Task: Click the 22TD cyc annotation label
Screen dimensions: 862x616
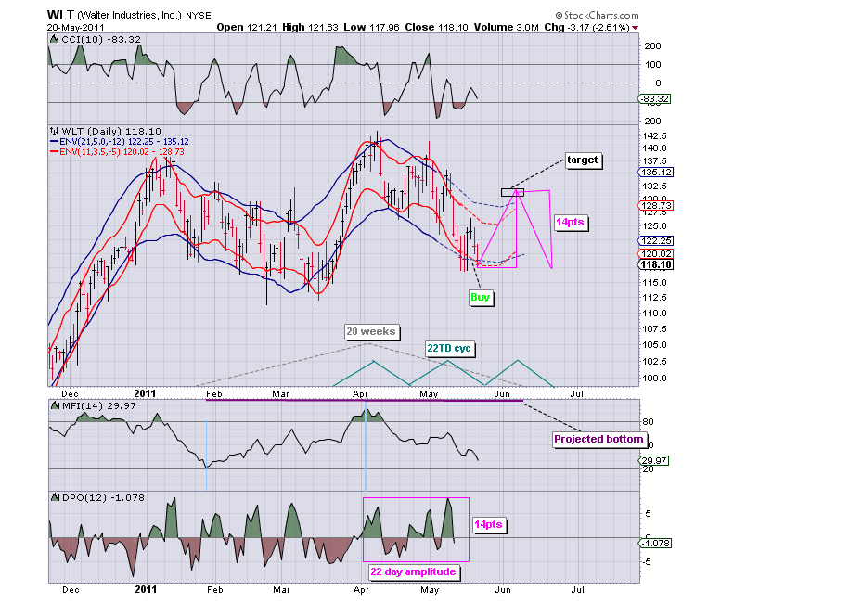Action: [449, 349]
